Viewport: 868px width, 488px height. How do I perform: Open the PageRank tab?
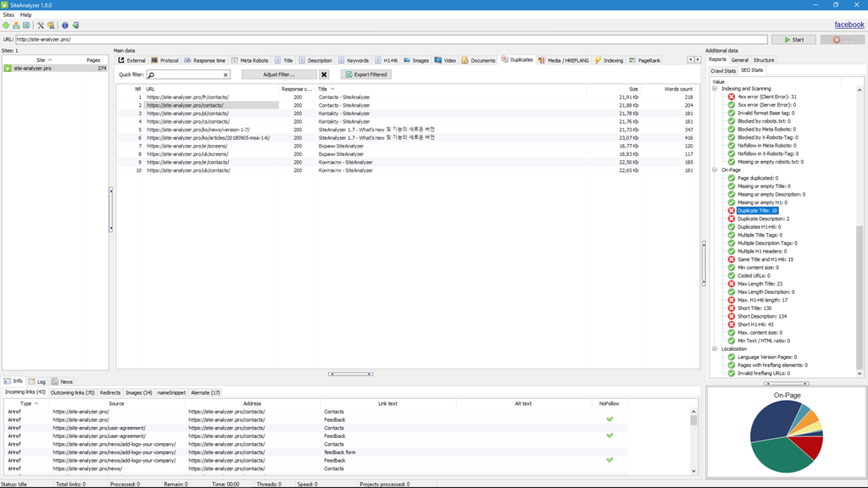click(x=645, y=60)
